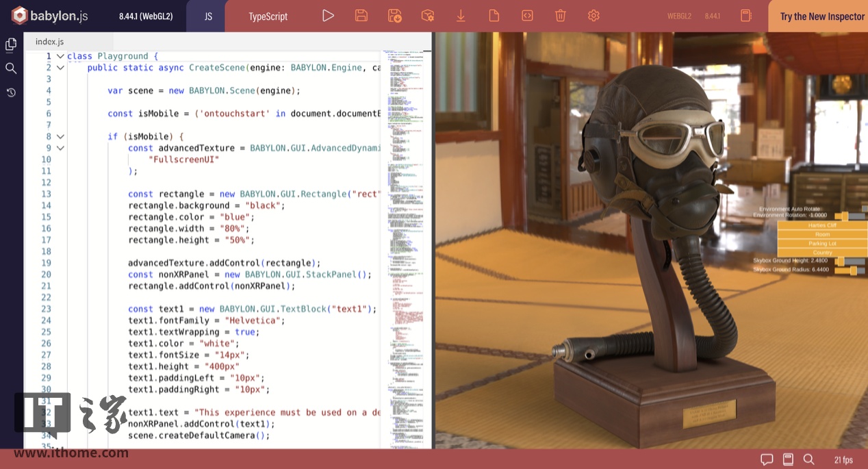Image resolution: width=868 pixels, height=469 pixels.
Task: Click Try the New Inspector button
Action: tap(821, 16)
